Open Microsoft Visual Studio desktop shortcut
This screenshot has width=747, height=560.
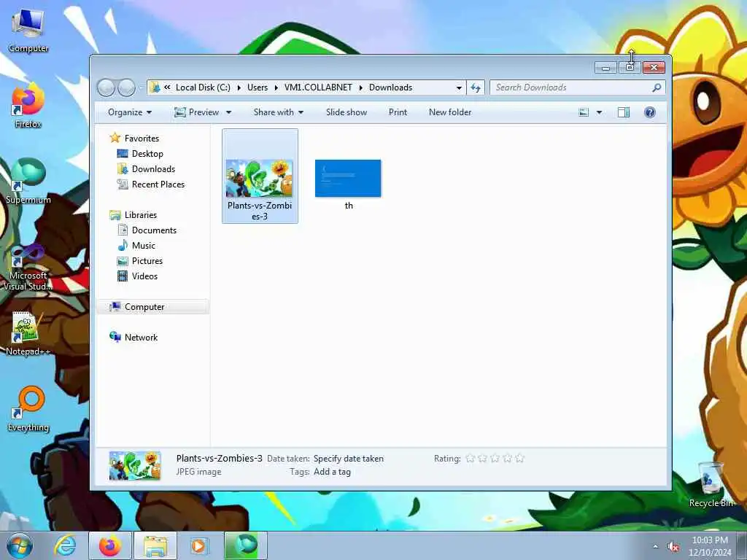coord(28,268)
